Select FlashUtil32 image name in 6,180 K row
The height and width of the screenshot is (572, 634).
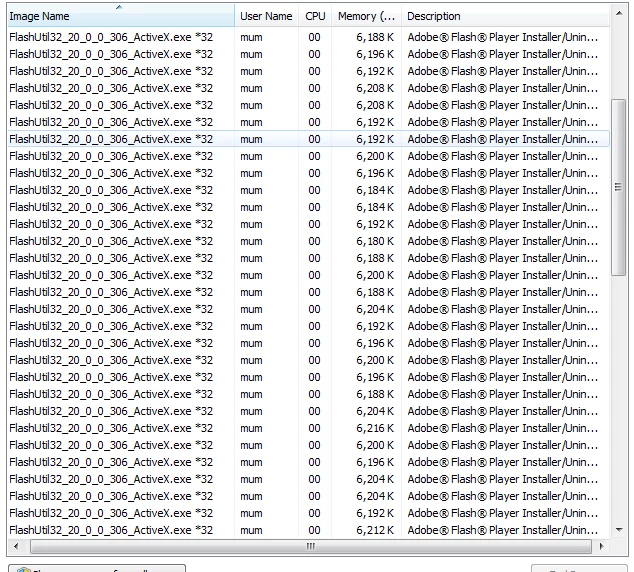click(x=111, y=241)
